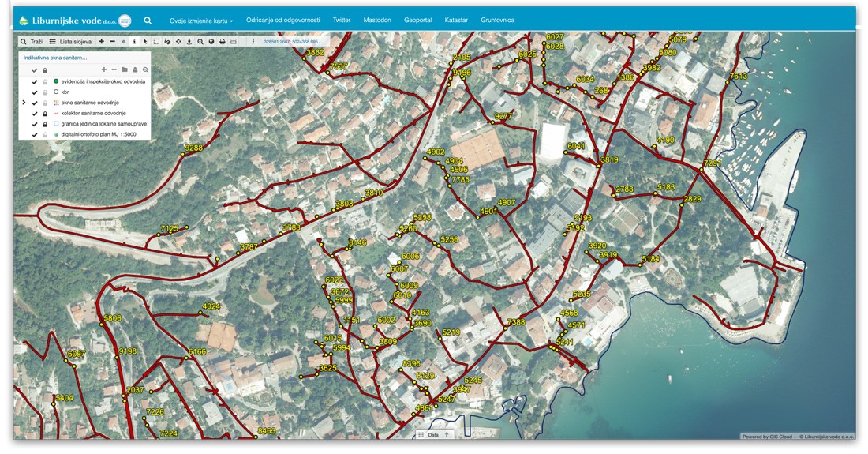Click the green evidencija inspekcije layer symbol
Viewport: 868px width, 454px height.
pyautogui.click(x=56, y=81)
